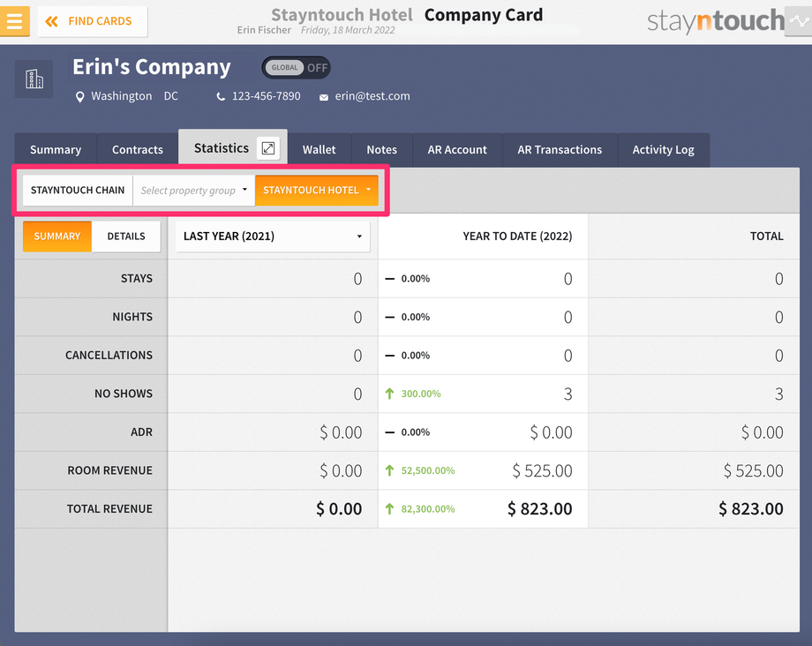
Task: Click the Nights row label
Action: [132, 317]
